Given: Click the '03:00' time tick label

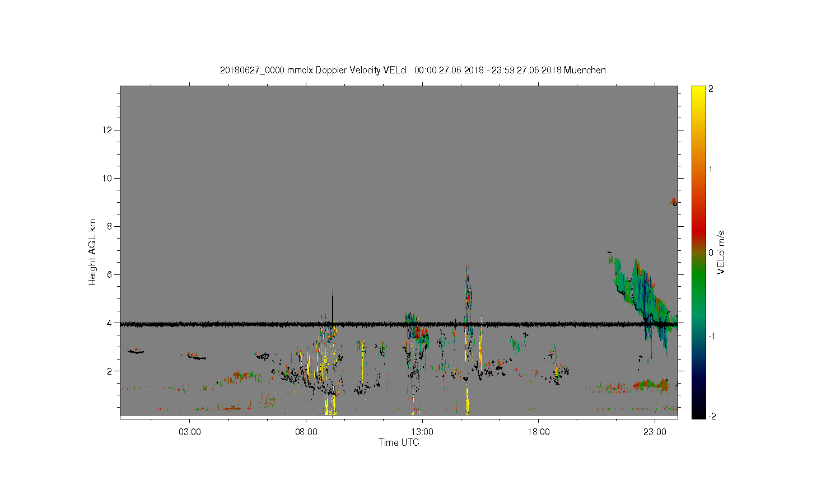Looking at the screenshot, I should point(190,432).
